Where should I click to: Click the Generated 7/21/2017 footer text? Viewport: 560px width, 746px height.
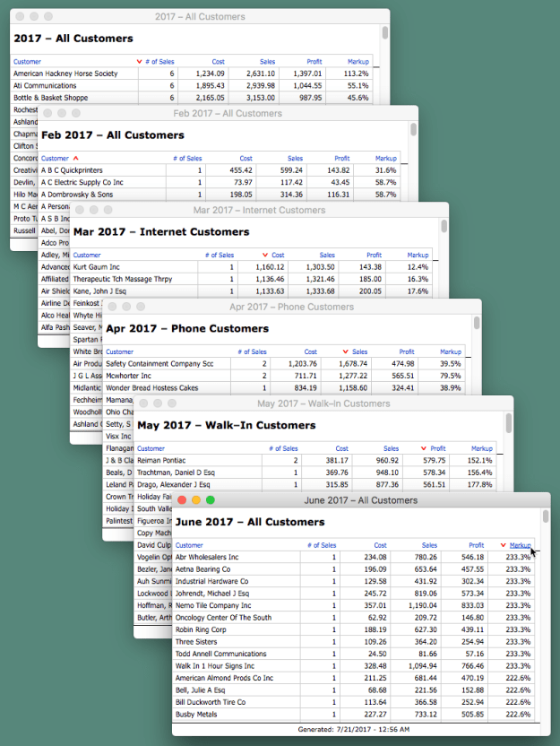click(x=354, y=729)
